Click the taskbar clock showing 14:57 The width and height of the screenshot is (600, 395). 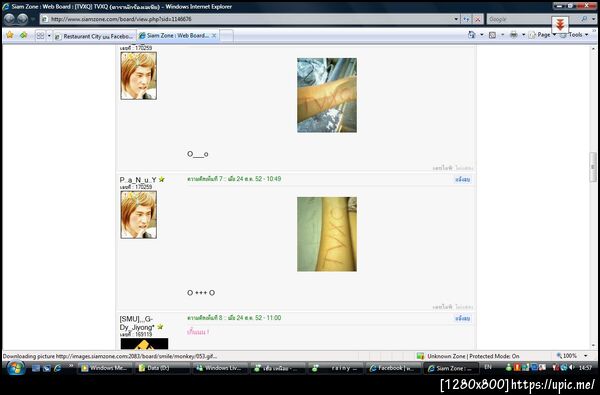click(585, 367)
